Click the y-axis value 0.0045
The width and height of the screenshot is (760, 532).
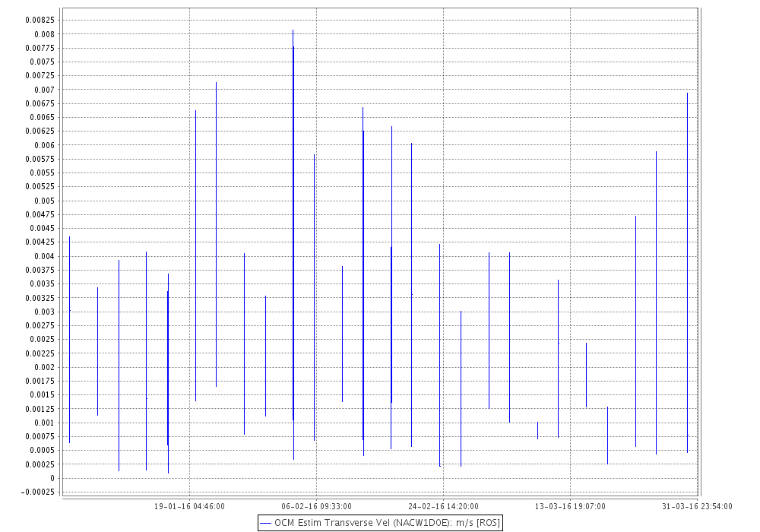pos(43,228)
